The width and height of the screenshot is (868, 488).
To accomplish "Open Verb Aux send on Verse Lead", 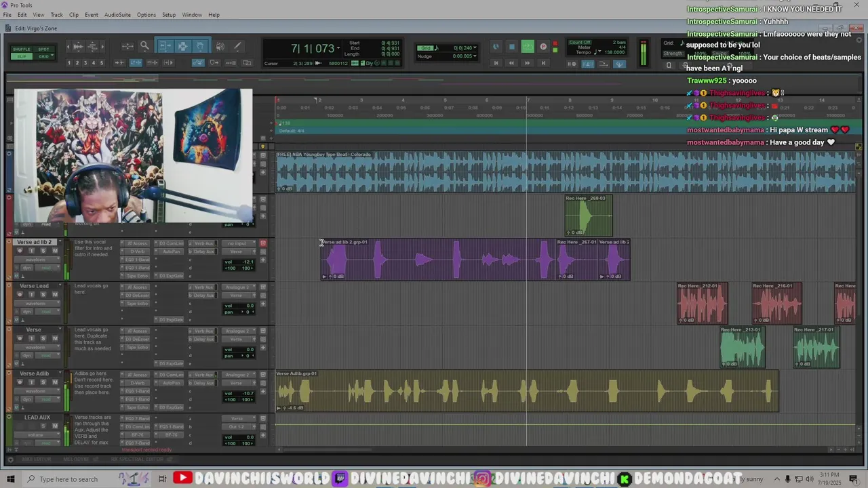I will coord(203,287).
